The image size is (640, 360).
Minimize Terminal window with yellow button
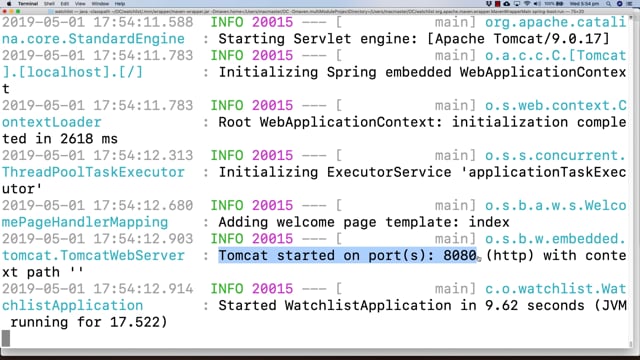11,11
